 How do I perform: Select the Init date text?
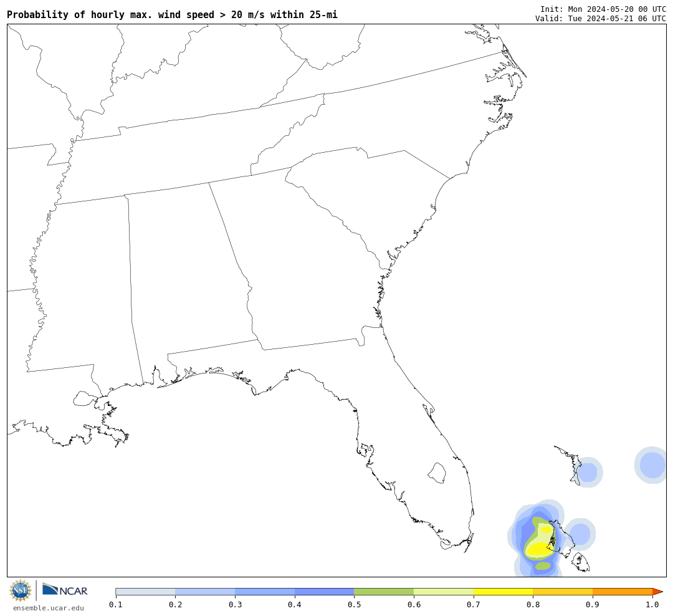(603, 9)
